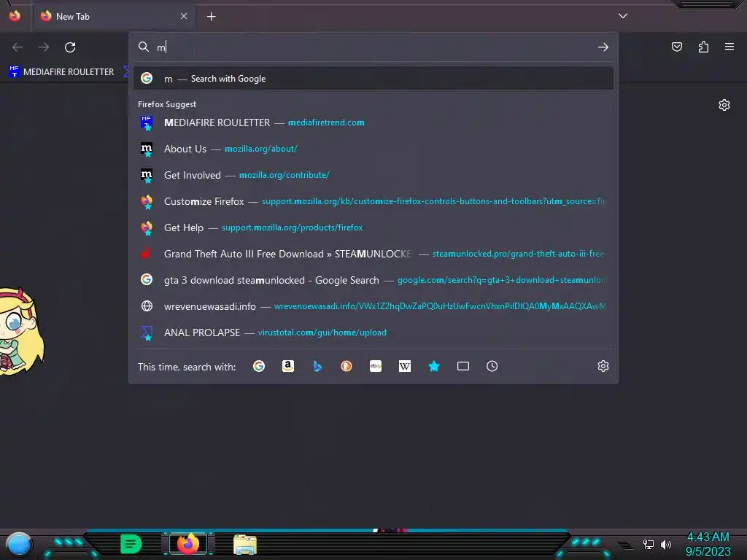Select MEDIAFIRE ROULETTER mediafiretrend.com suggestion
The height and width of the screenshot is (560, 747).
click(x=373, y=122)
